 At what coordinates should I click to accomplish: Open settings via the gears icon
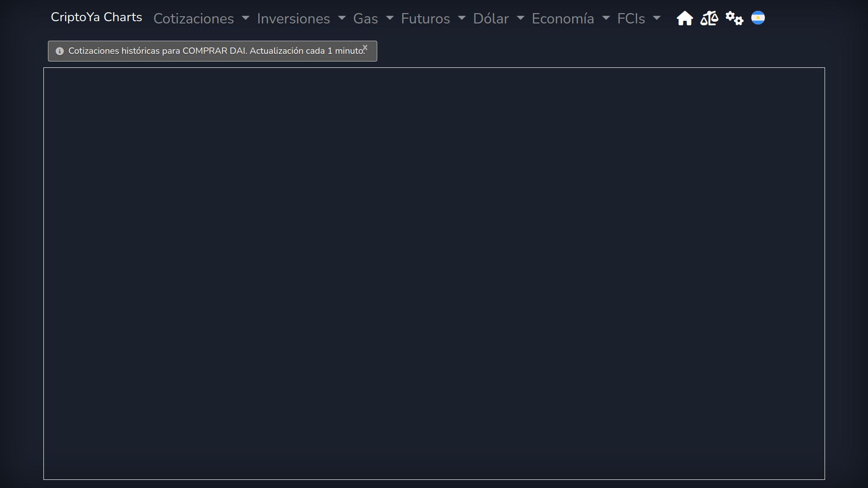[734, 19]
